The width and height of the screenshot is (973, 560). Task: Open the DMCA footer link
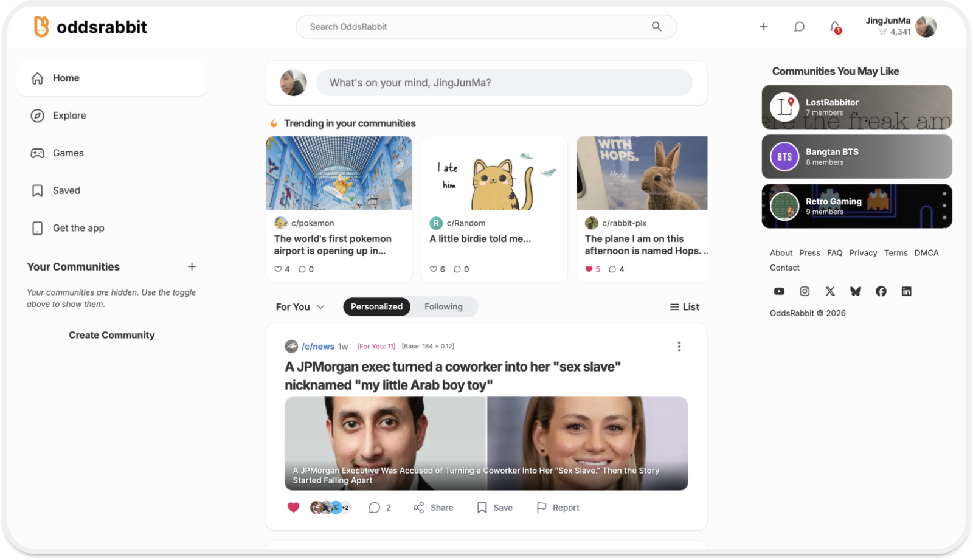927,253
